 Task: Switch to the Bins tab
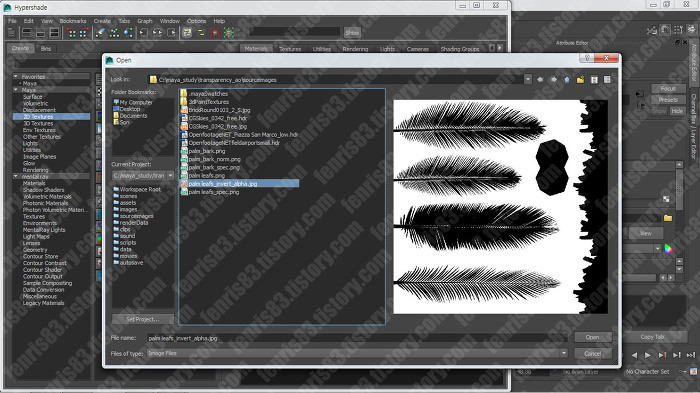pyautogui.click(x=46, y=48)
